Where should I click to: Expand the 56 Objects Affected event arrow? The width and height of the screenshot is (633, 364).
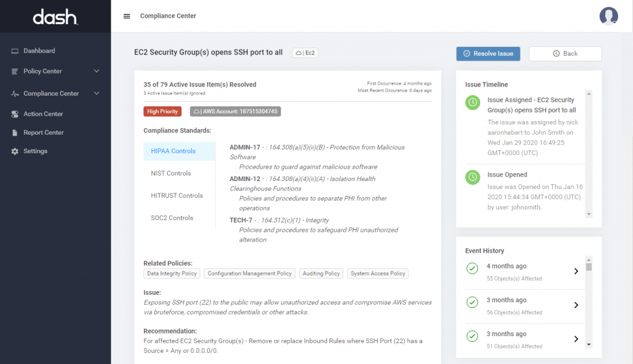coord(576,305)
